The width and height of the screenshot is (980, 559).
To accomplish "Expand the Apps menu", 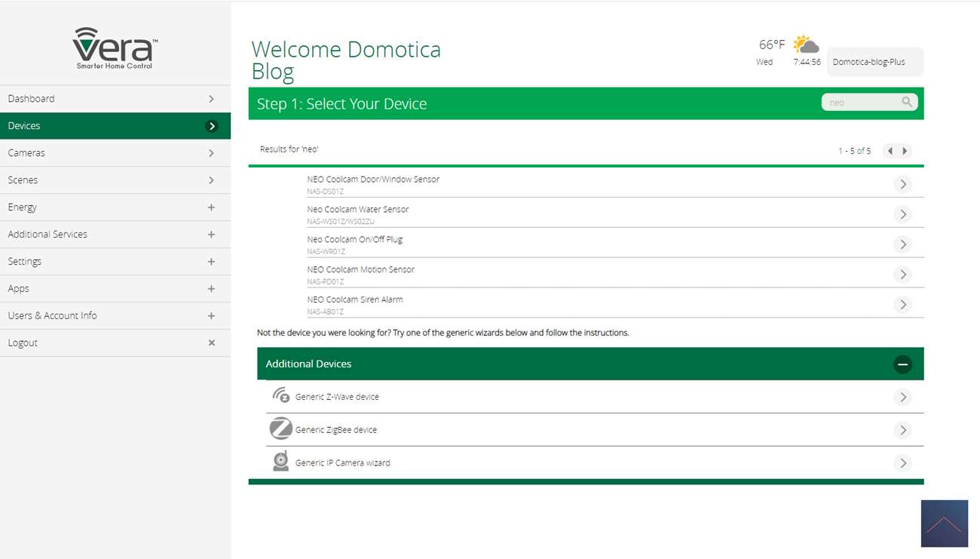I will 211,289.
